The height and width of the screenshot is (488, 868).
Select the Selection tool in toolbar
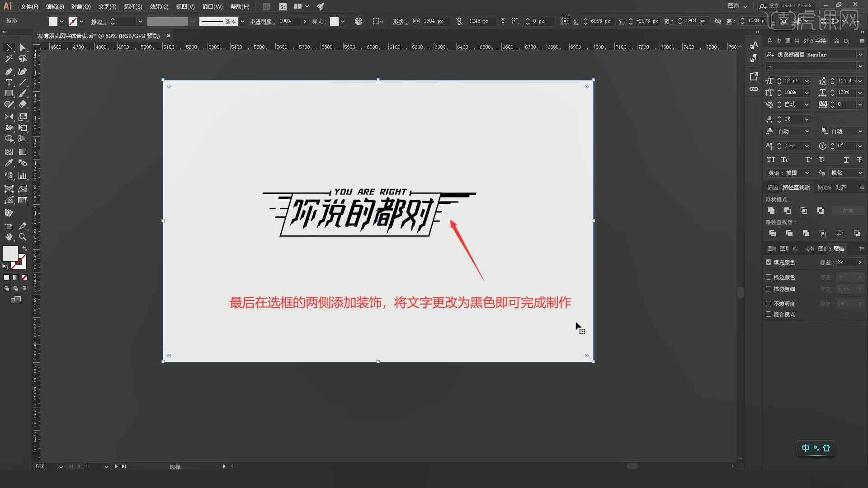pos(8,47)
